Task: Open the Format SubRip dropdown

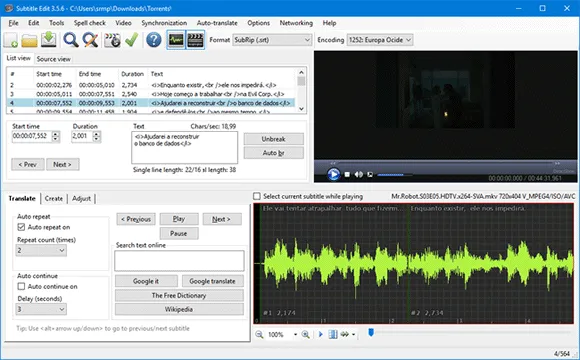Action: click(x=272, y=40)
